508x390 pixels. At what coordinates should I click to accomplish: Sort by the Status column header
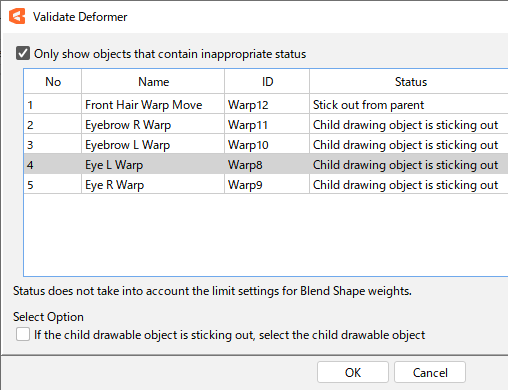(x=409, y=82)
